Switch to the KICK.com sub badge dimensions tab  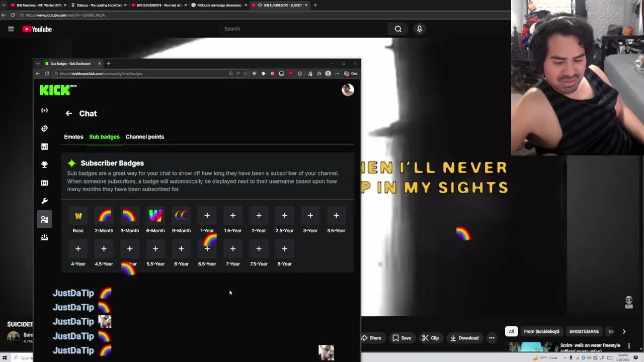(219, 5)
